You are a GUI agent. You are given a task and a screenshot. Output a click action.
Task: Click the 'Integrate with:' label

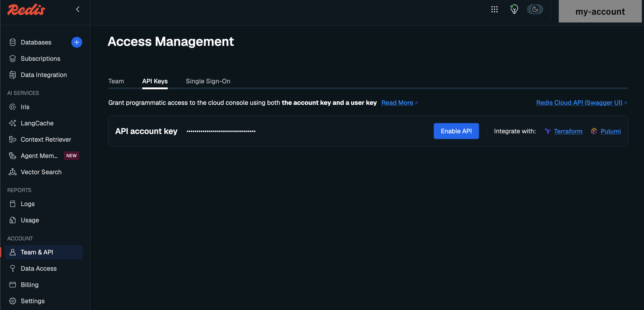(515, 131)
